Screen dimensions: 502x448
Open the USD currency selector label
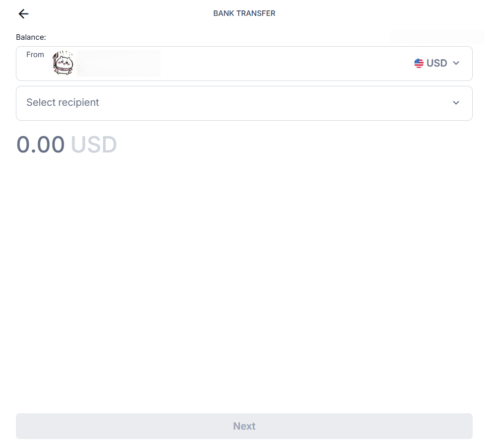coord(436,63)
